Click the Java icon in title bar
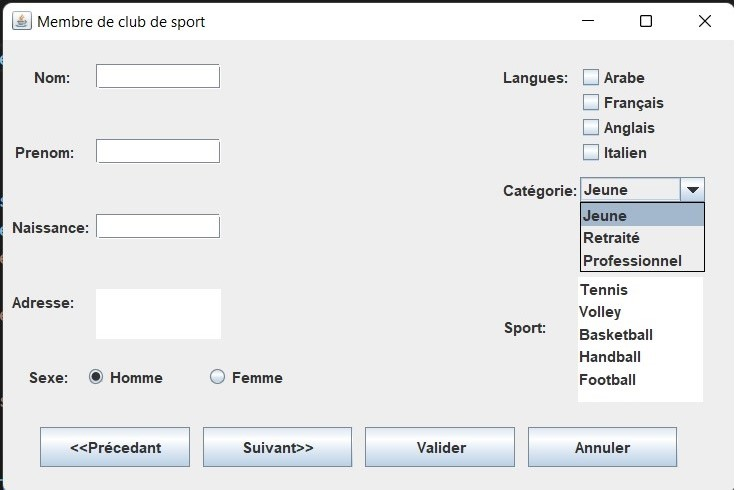 pyautogui.click(x=20, y=21)
